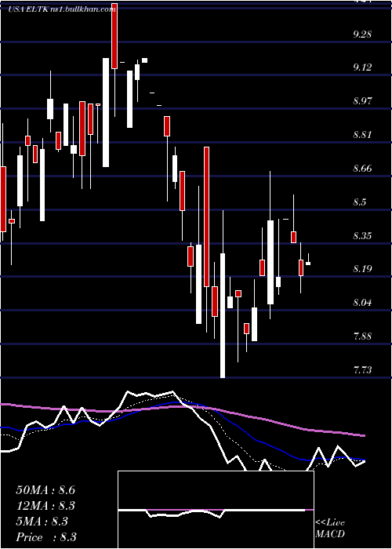The width and height of the screenshot is (392, 549).
Task: Click the 9.12 price axis label
Action: pos(362,67)
